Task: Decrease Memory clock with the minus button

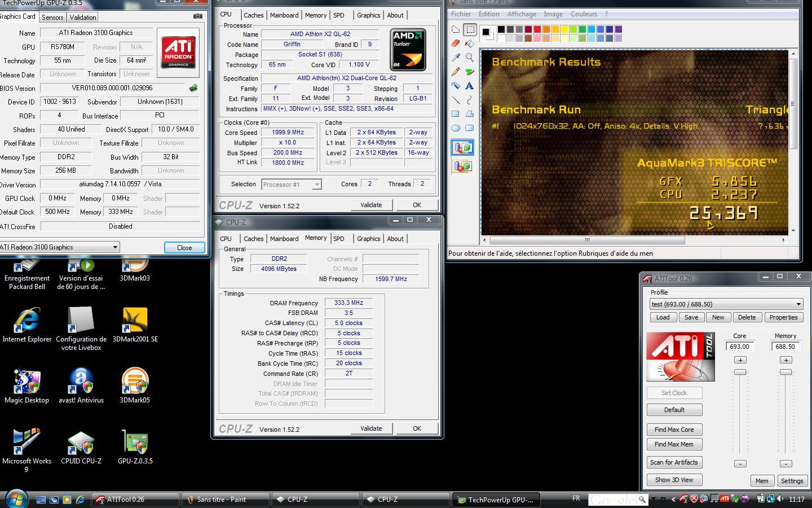Action: [785, 464]
